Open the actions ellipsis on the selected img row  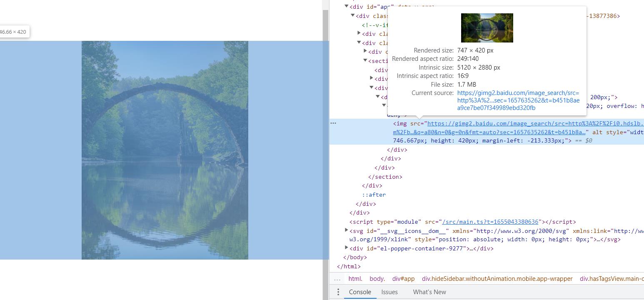pos(333,123)
